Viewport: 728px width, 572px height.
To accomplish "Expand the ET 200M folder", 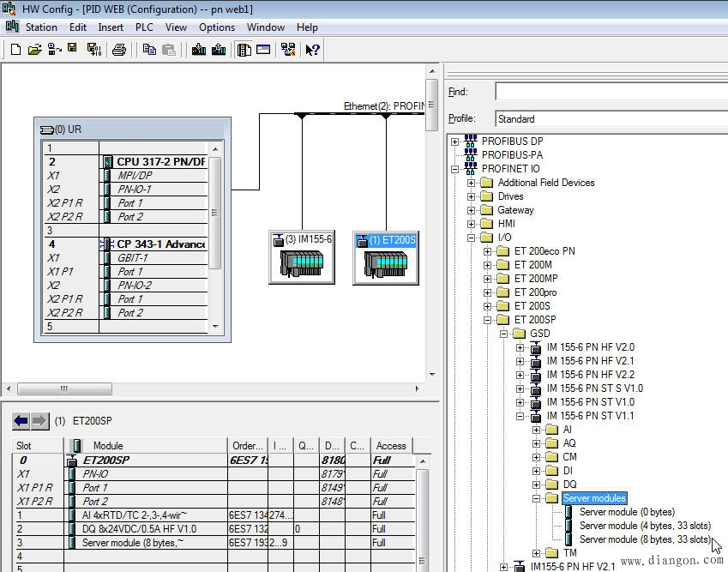I will click(x=487, y=265).
